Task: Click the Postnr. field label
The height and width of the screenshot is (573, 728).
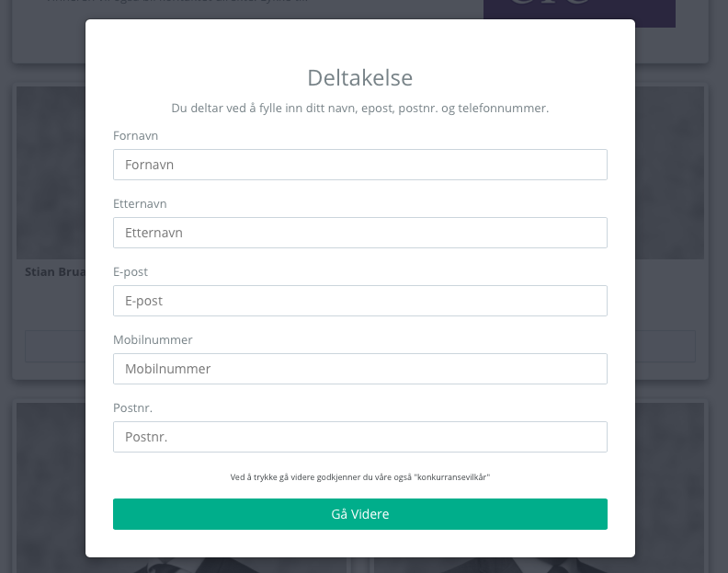Action: point(132,408)
